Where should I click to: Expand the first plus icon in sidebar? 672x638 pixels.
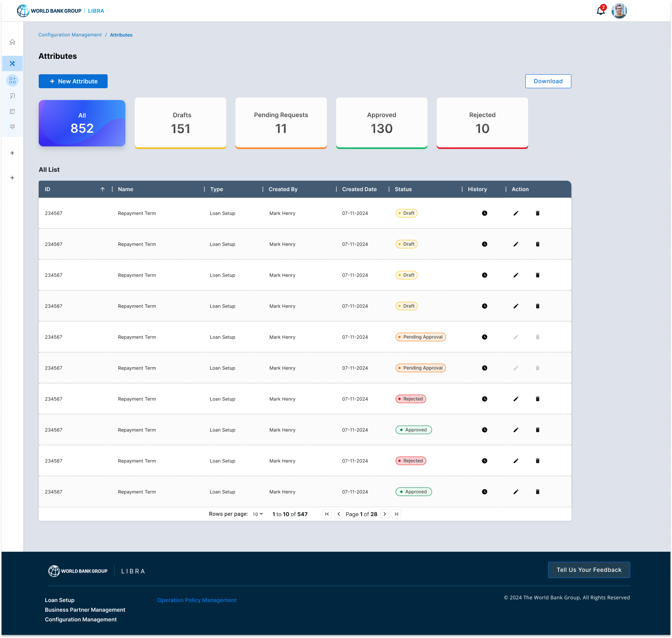click(x=12, y=153)
